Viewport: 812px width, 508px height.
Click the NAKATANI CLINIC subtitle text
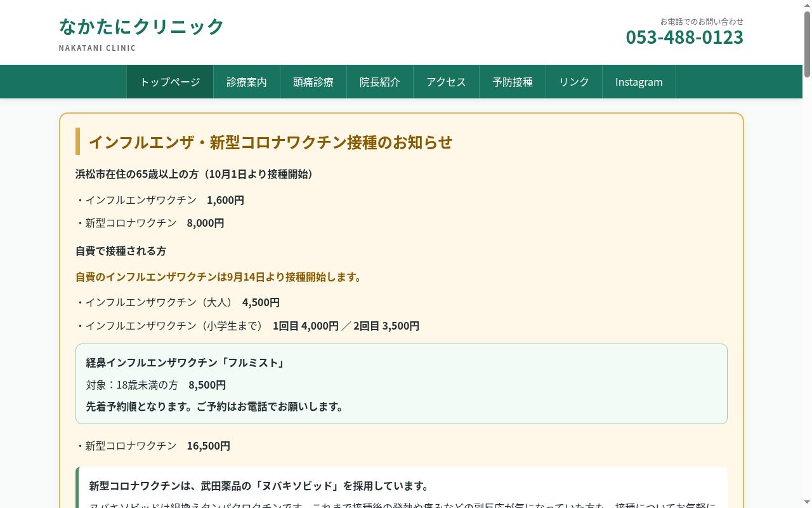point(98,48)
